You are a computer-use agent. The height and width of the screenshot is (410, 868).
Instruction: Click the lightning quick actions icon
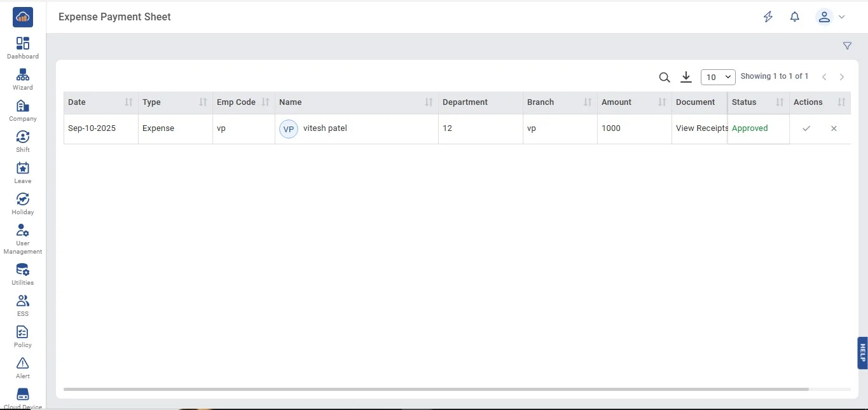pyautogui.click(x=768, y=17)
